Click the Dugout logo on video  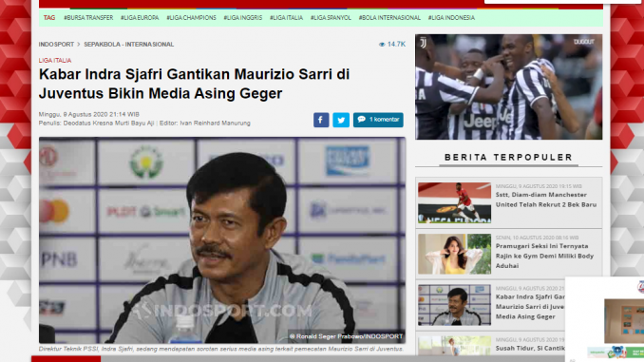pyautogui.click(x=584, y=42)
